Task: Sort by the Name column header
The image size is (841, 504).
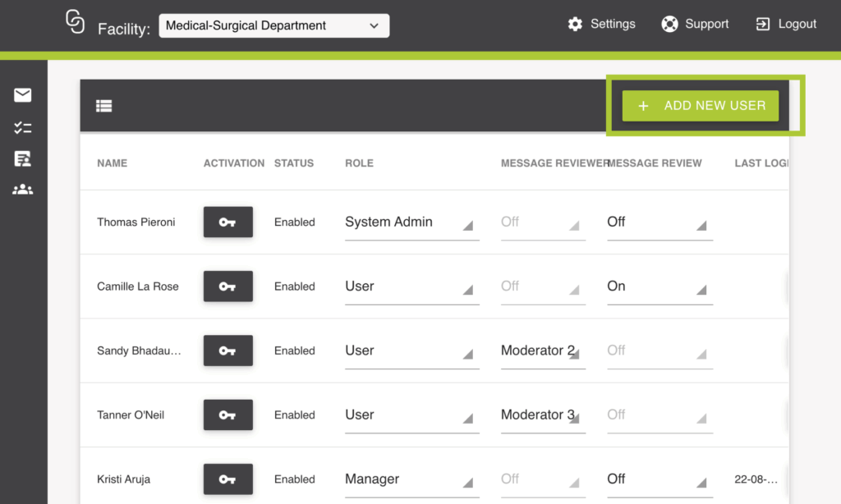Action: click(113, 163)
